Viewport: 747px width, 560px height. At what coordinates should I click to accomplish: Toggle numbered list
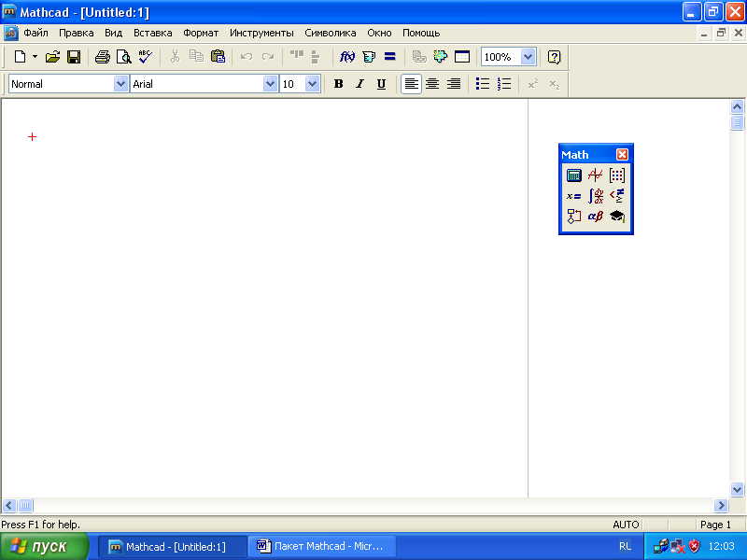[504, 84]
